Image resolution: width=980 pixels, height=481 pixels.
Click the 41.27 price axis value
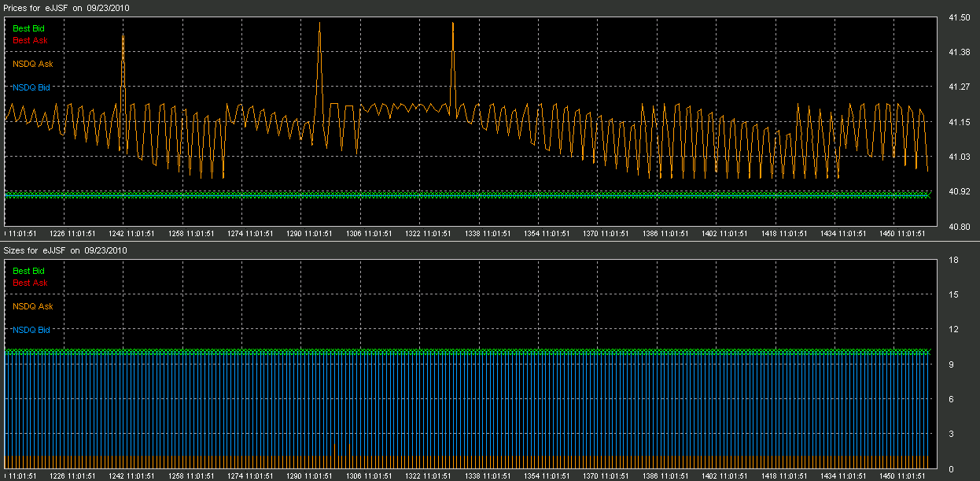coord(959,87)
